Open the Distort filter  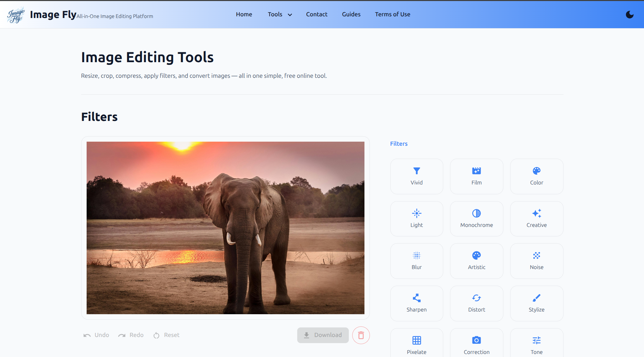pyautogui.click(x=476, y=303)
